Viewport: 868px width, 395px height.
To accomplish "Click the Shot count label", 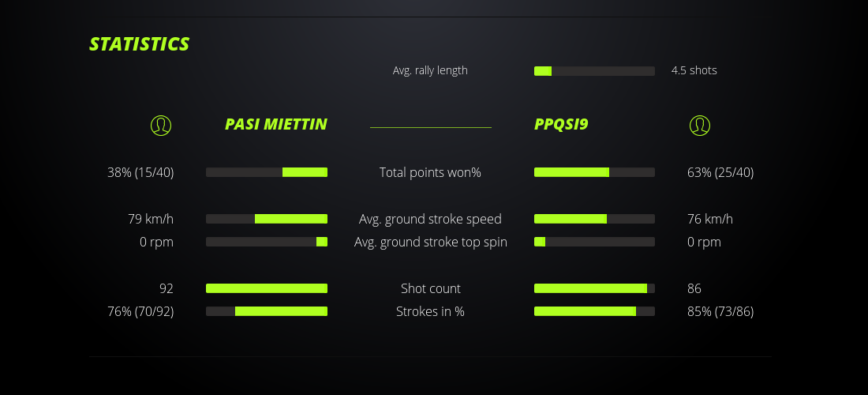I will [x=430, y=288].
